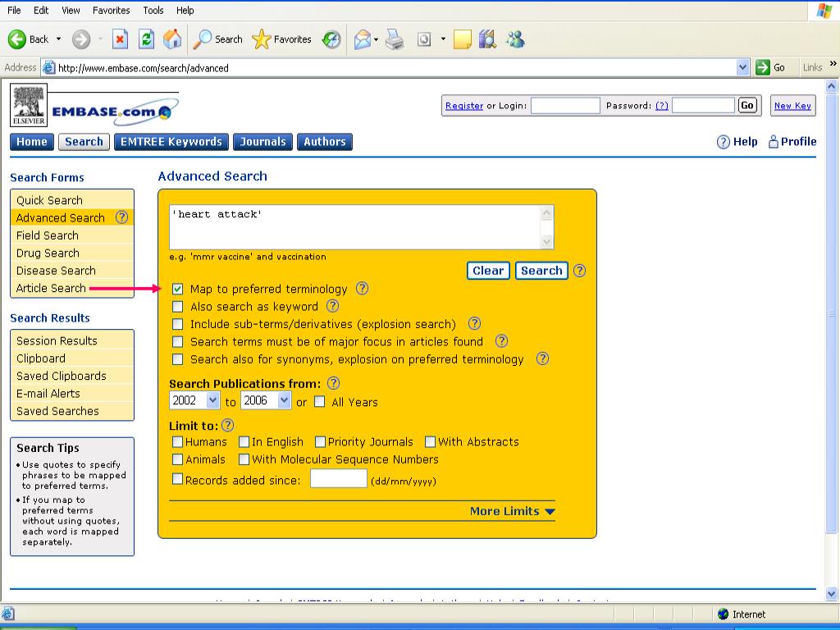Screen dimensions: 840x630
Task: Click help icon for major focus option
Action: (x=501, y=341)
